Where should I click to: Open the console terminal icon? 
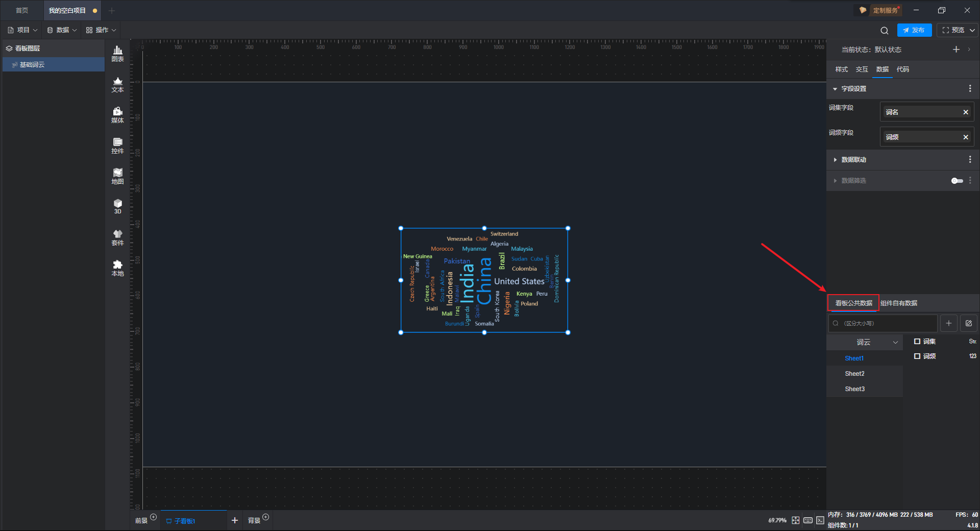(x=820, y=520)
